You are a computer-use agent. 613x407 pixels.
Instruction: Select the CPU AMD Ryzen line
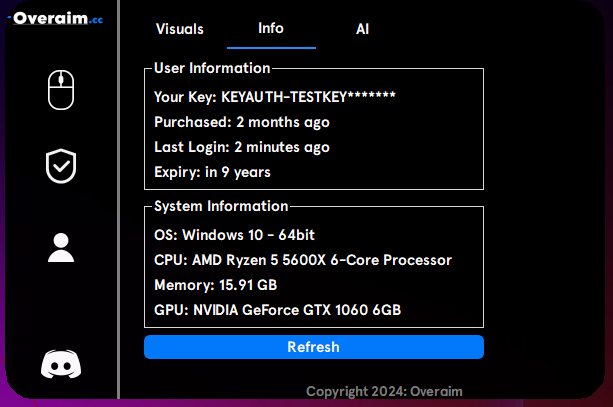pyautogui.click(x=303, y=260)
